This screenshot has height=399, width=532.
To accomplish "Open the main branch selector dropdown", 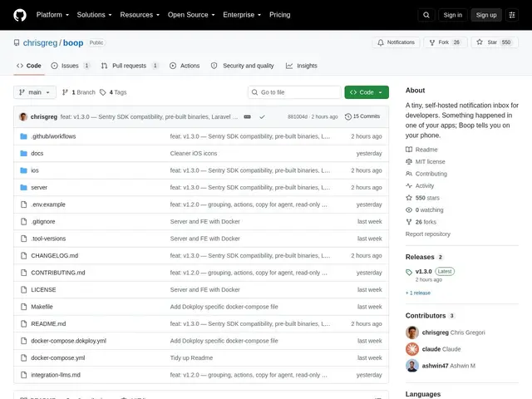I will point(35,92).
